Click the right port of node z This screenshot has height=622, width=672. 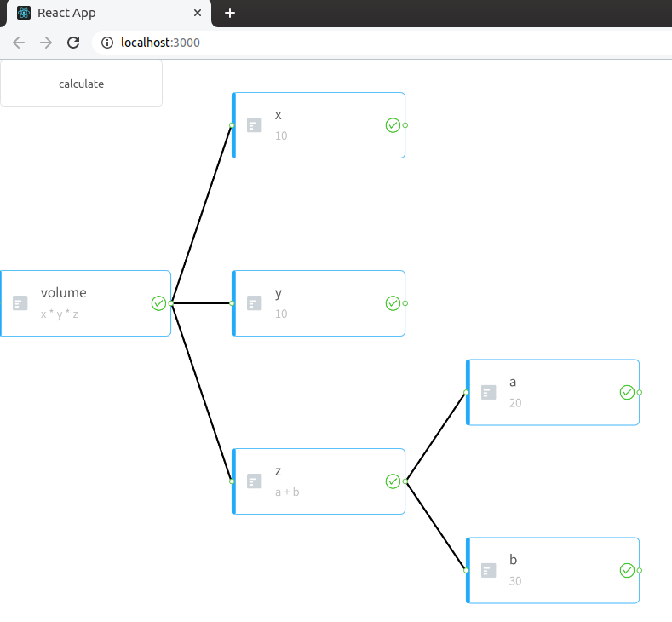[405, 481]
